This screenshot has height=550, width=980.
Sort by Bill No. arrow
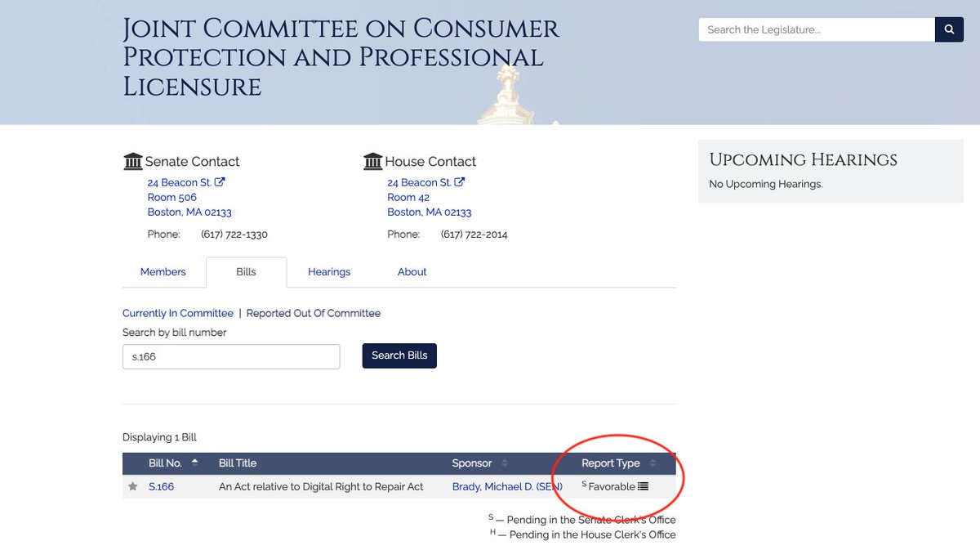click(194, 463)
